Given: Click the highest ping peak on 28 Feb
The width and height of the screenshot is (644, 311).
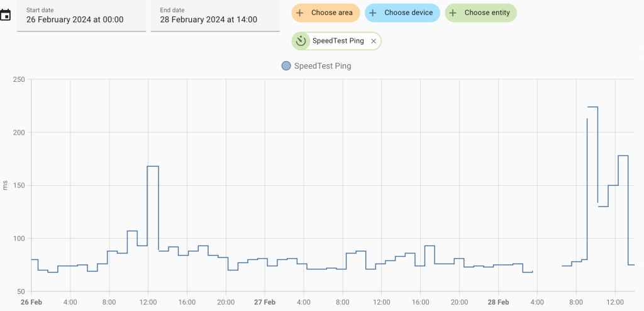Looking at the screenshot, I should [x=592, y=107].
